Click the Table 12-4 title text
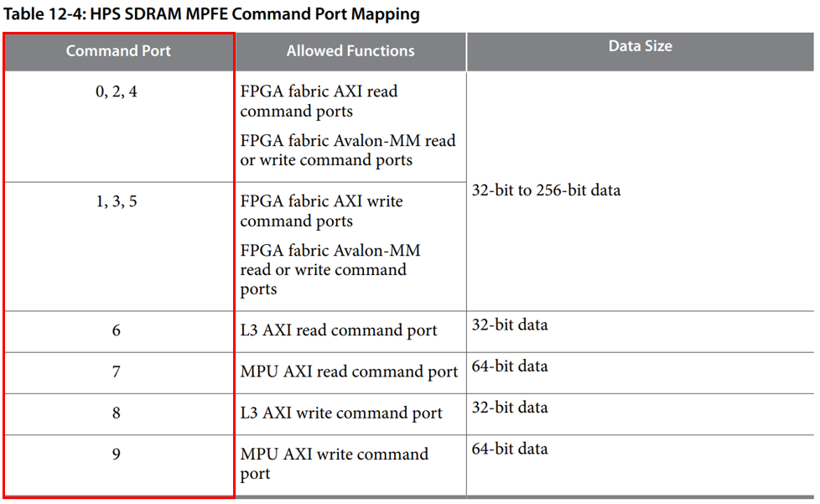The height and width of the screenshot is (504, 820). (x=211, y=14)
